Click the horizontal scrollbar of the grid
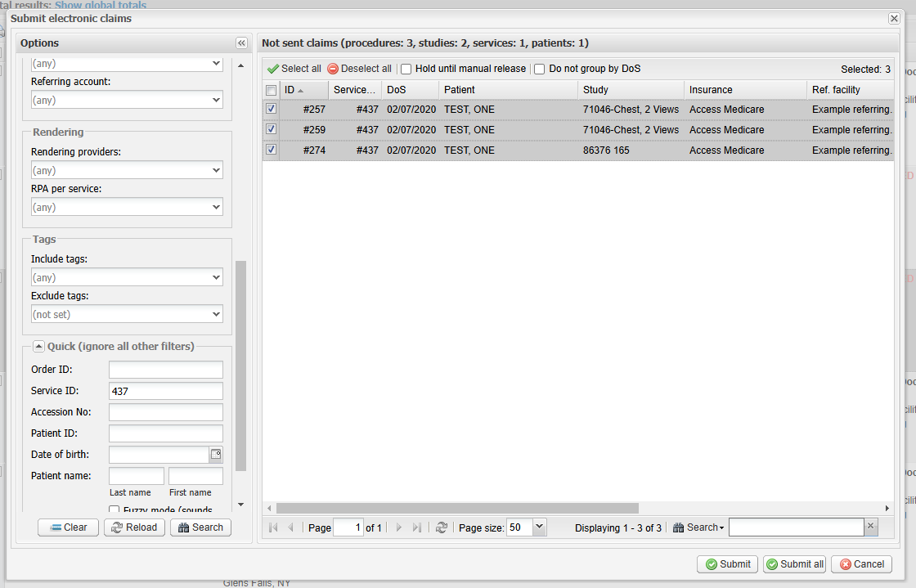 point(458,508)
